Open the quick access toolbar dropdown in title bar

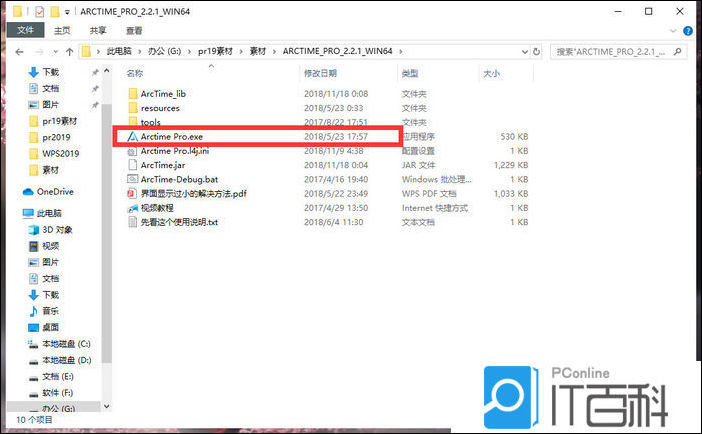click(67, 12)
